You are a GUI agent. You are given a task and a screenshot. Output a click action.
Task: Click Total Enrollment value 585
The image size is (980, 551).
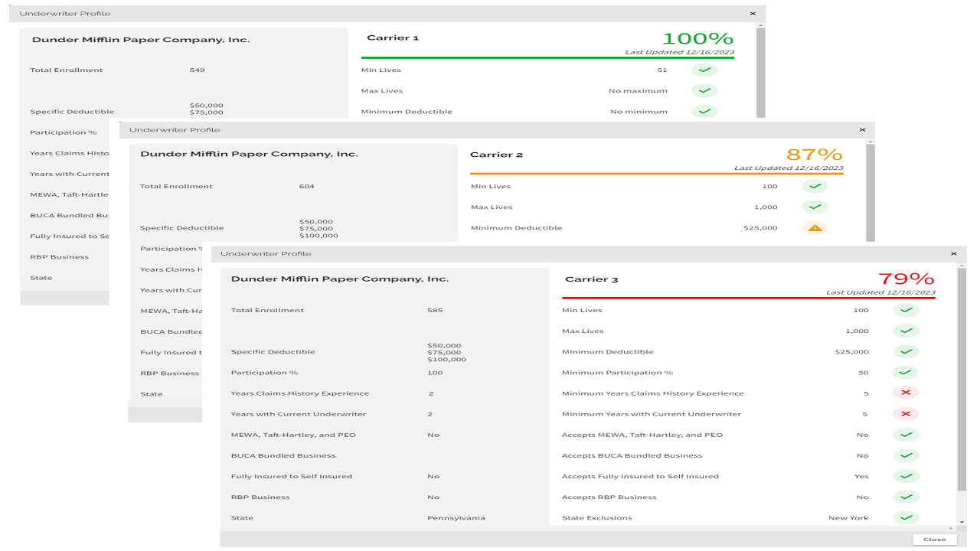coord(435,310)
